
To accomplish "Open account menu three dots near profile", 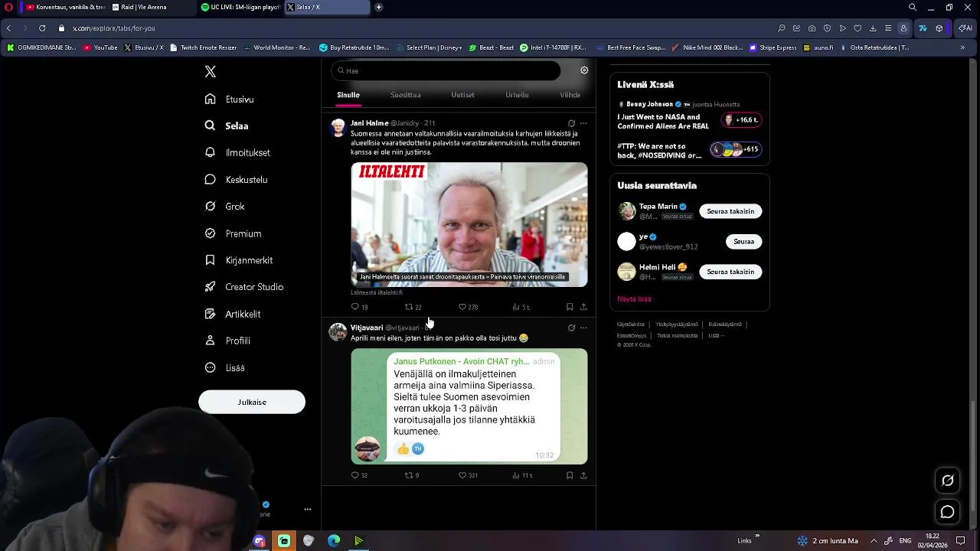I will tap(307, 509).
